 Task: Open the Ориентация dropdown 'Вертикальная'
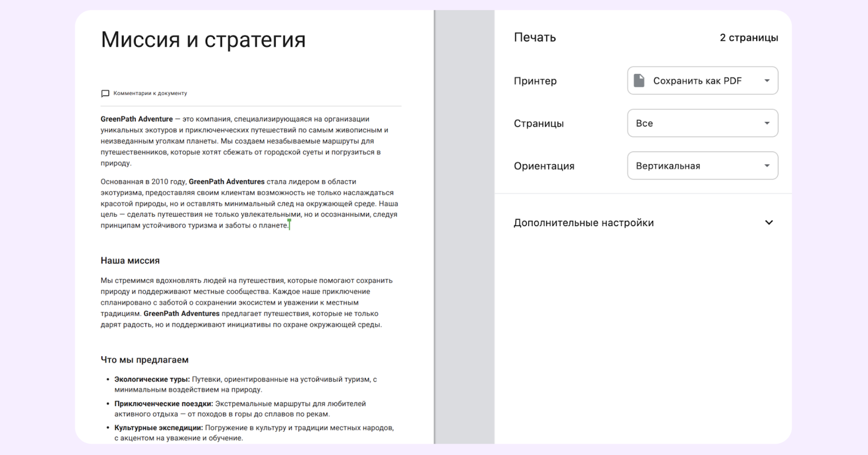(703, 166)
